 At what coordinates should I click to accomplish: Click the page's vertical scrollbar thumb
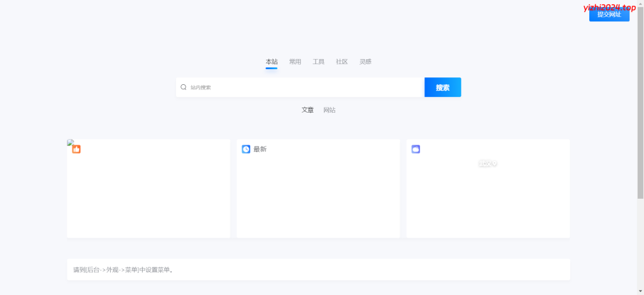coord(640,101)
